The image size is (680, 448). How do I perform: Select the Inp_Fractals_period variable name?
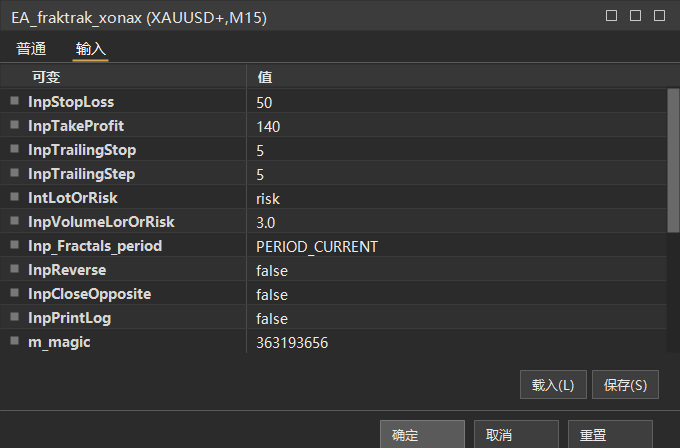point(95,246)
